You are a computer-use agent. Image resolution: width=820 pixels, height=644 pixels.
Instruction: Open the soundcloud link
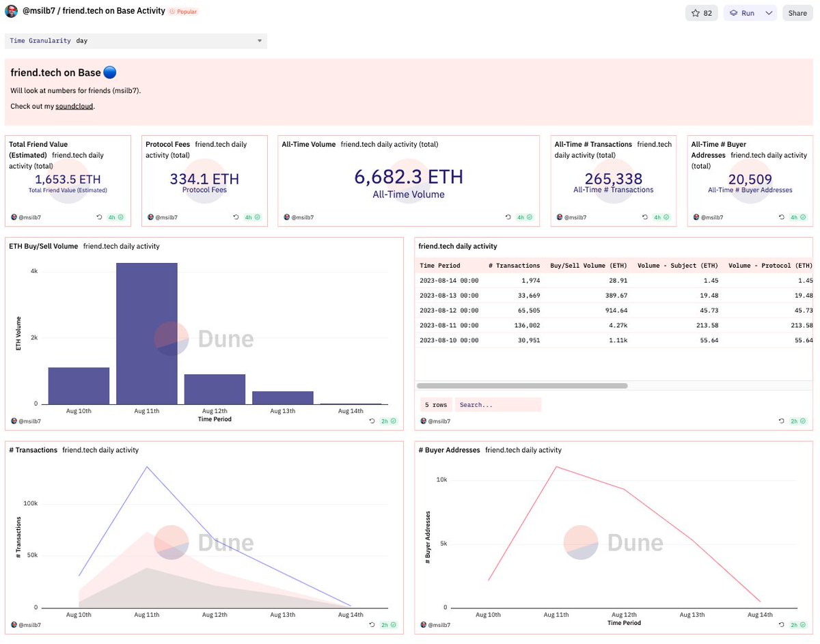tap(74, 106)
